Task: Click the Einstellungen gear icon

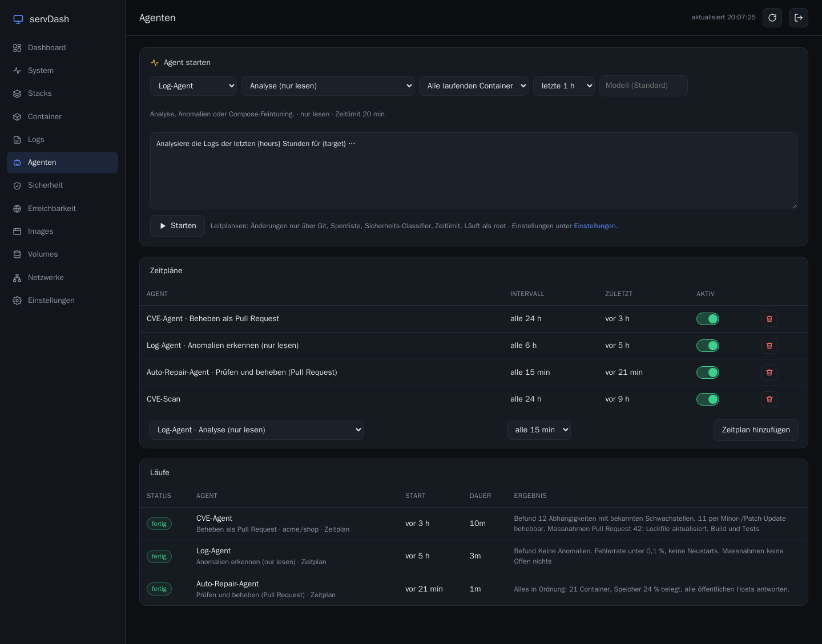Action: pyautogui.click(x=17, y=301)
